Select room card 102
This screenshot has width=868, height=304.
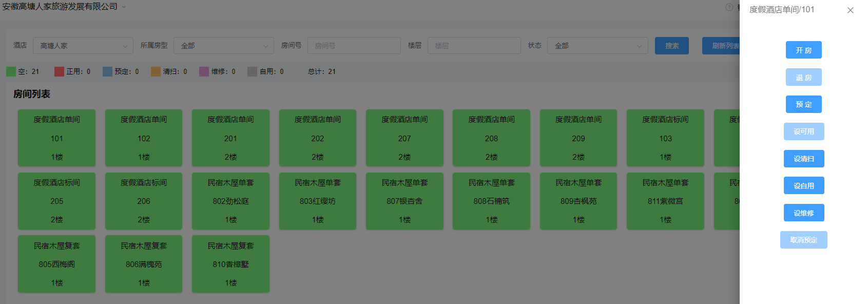point(144,138)
